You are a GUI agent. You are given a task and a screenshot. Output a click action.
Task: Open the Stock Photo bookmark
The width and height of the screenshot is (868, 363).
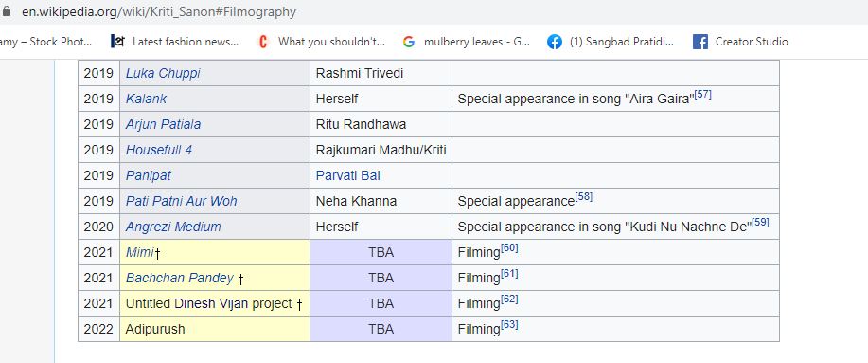click(46, 42)
